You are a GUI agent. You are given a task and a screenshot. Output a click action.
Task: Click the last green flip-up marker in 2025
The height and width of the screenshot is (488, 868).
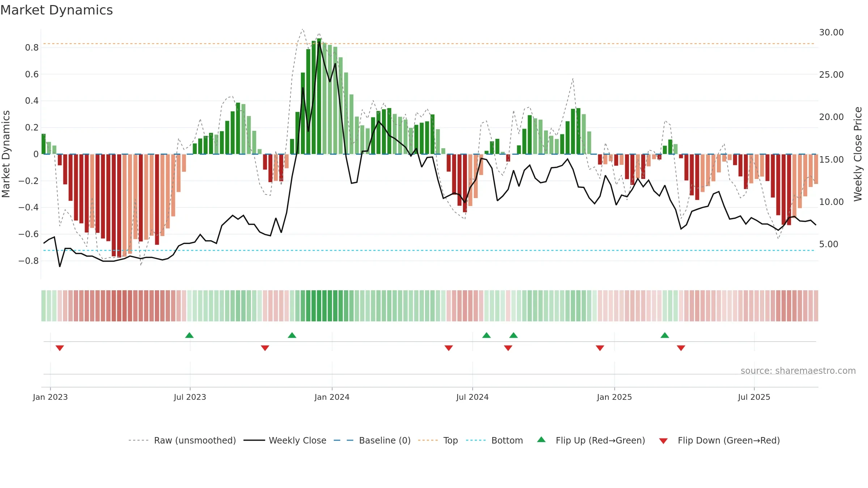tap(665, 335)
